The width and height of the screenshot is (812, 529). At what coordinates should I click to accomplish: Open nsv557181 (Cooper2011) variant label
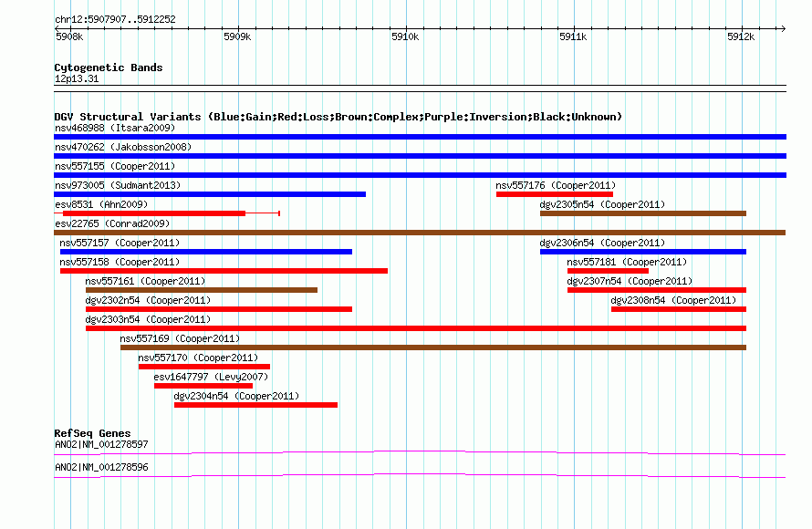click(627, 262)
